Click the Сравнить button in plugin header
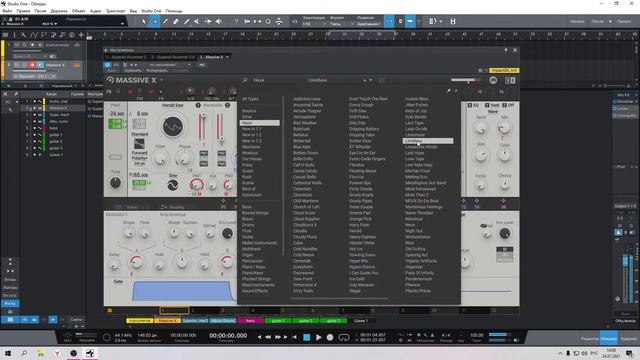The height and width of the screenshot is (360, 640). tap(133, 70)
